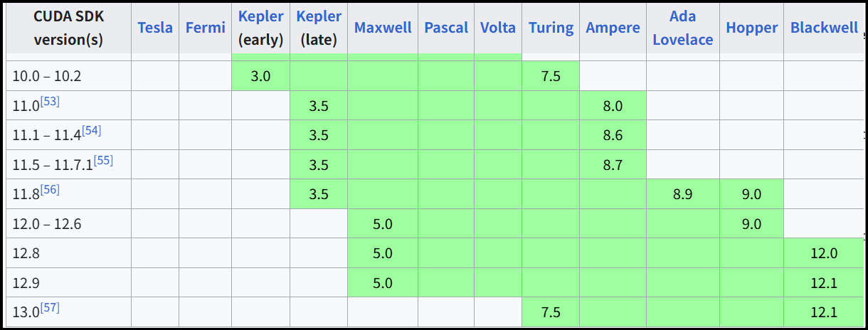Click the green 12.0 Blackwell cell
This screenshot has height=330, width=868.
(x=824, y=253)
